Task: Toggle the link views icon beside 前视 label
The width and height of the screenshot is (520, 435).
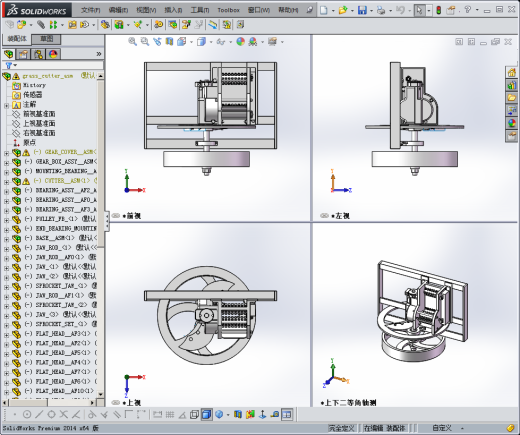Action: coord(116,216)
